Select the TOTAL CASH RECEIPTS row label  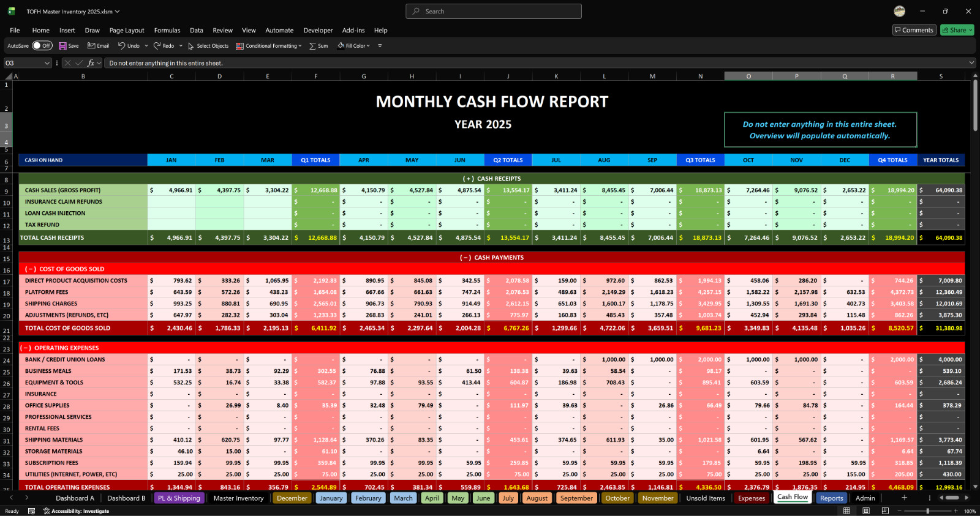tap(83, 237)
